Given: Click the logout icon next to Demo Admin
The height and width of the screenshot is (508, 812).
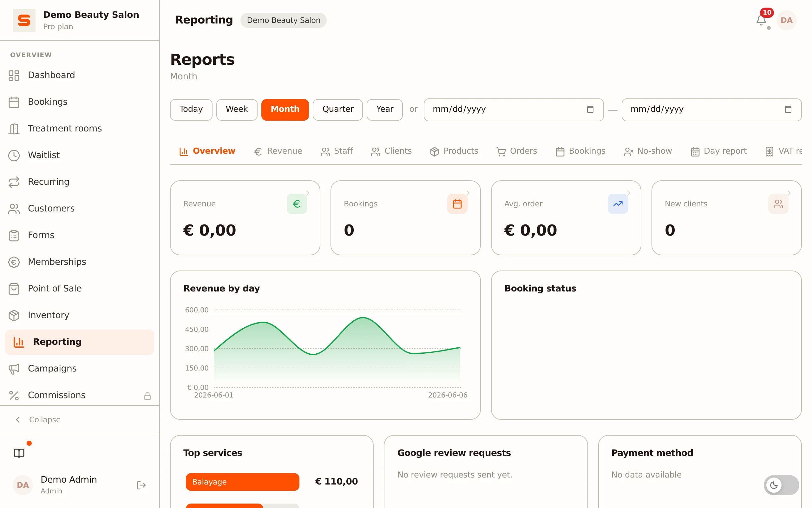Looking at the screenshot, I should 141,485.
